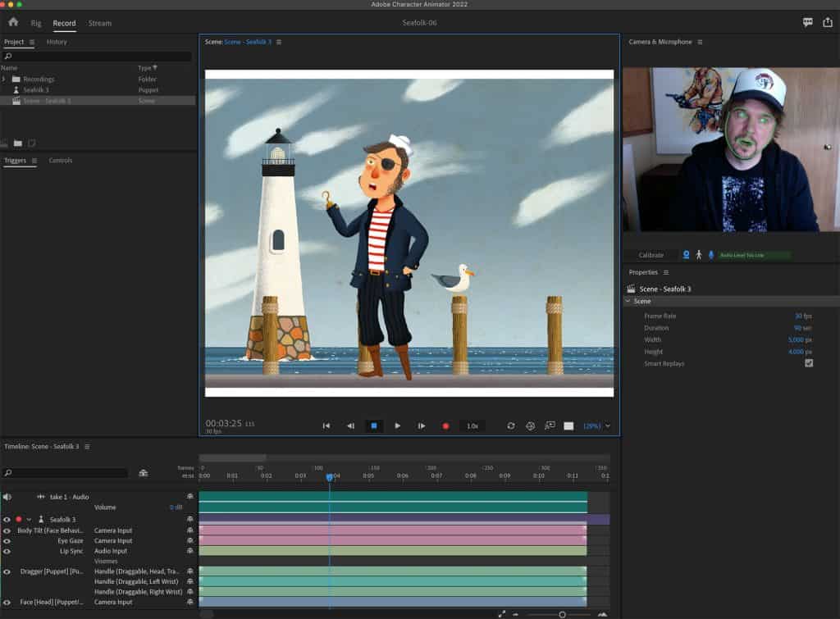Click the timeline filter icon beside search
This screenshot has width=840, height=619.
pyautogui.click(x=143, y=473)
